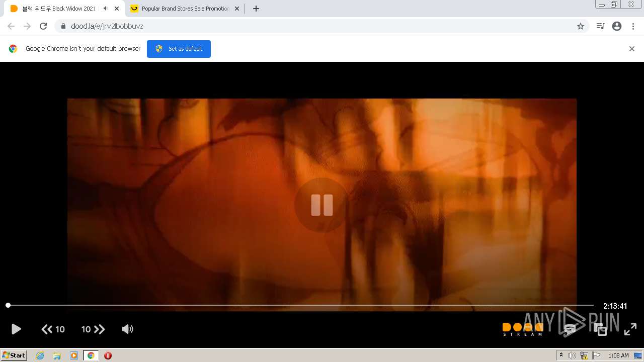Click red Opera icon in taskbar

(108, 355)
